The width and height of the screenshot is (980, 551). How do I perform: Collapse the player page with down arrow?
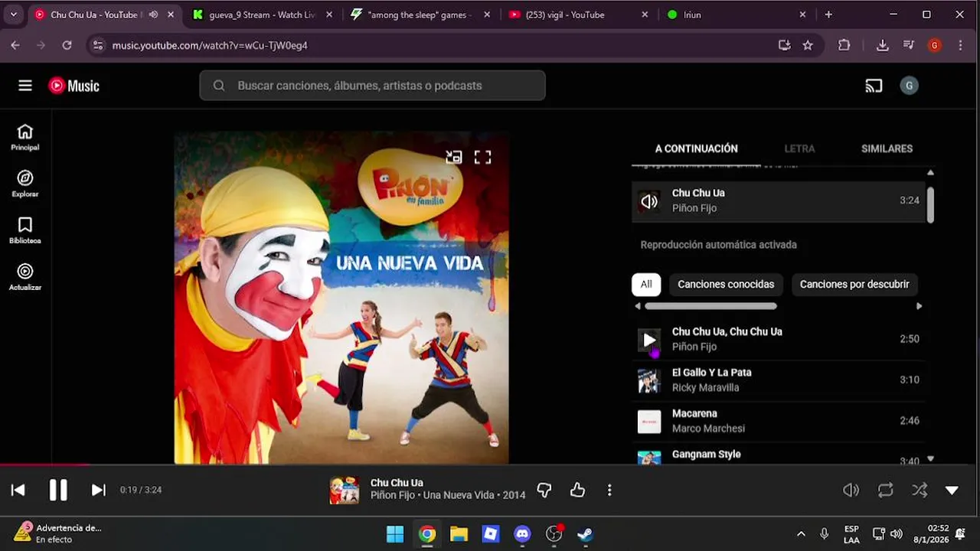tap(952, 491)
